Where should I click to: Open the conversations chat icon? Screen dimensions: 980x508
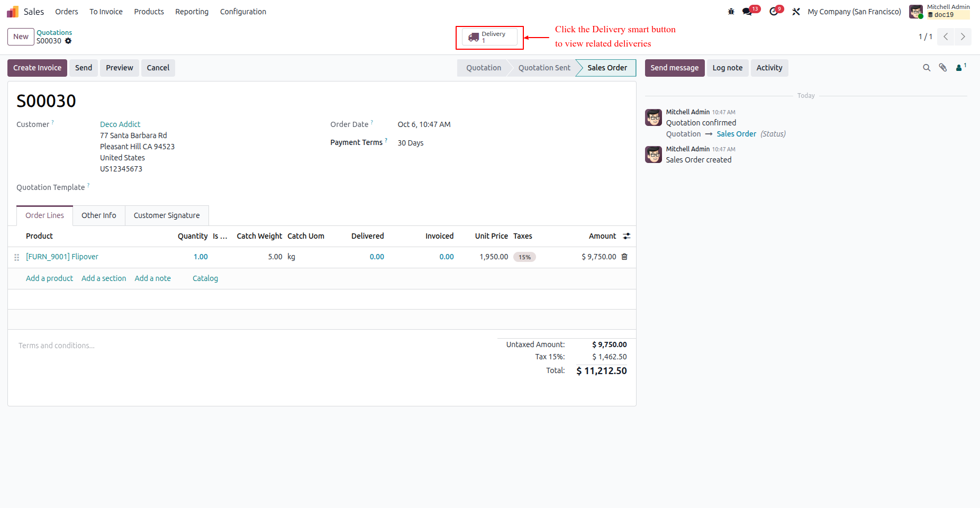[x=747, y=12]
